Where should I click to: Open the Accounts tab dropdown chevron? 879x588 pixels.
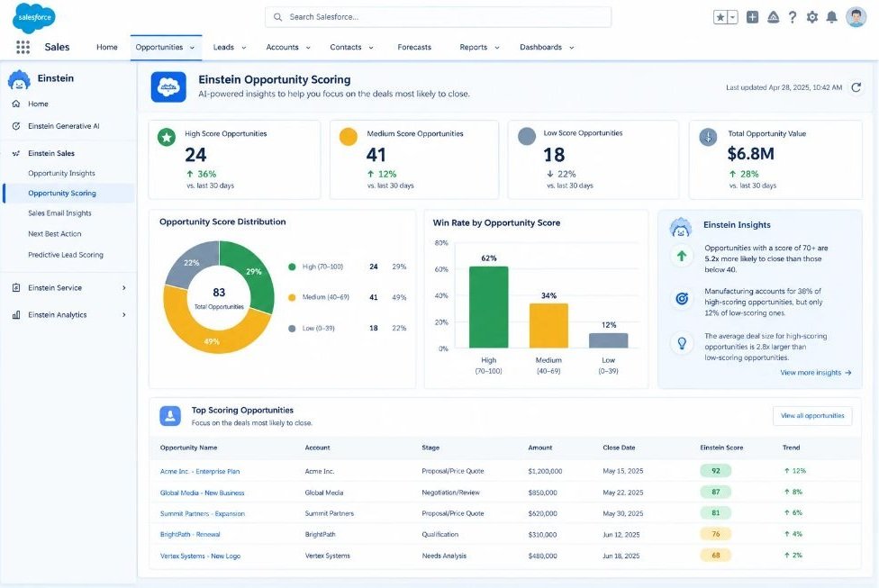pos(308,48)
